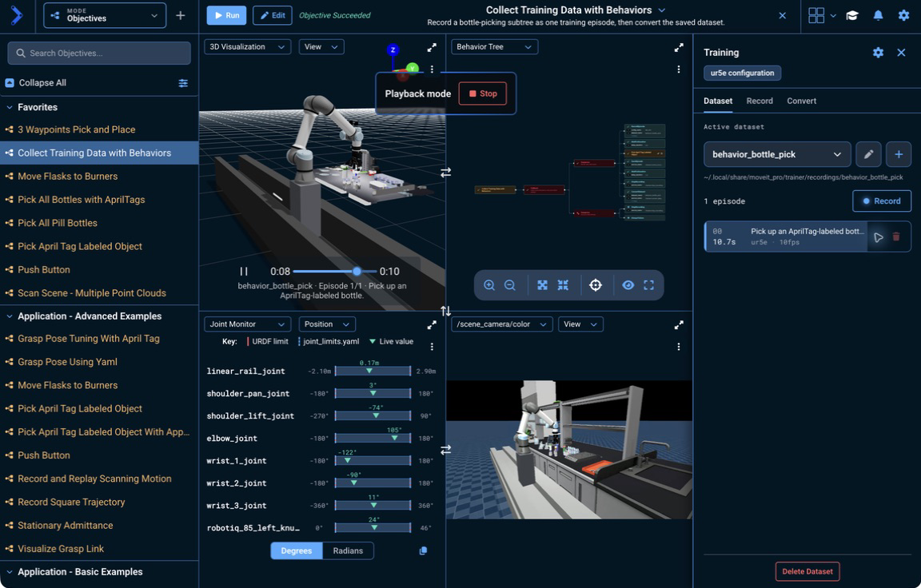Expand the Behavior Tree pane fullscreen
The width and height of the screenshot is (921, 588).
tap(679, 47)
